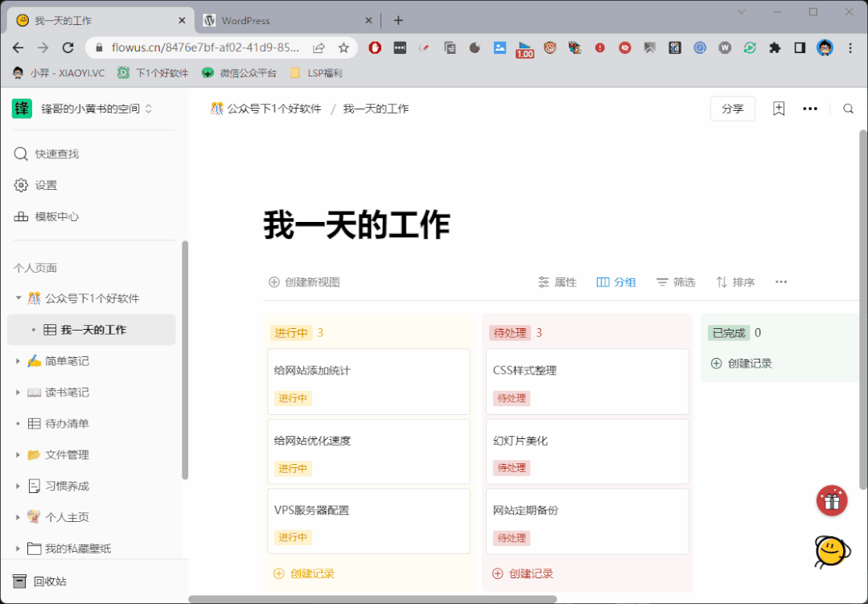Image resolution: width=868 pixels, height=604 pixels.
Task: Click the yellow smiley helper mascot
Action: [832, 551]
